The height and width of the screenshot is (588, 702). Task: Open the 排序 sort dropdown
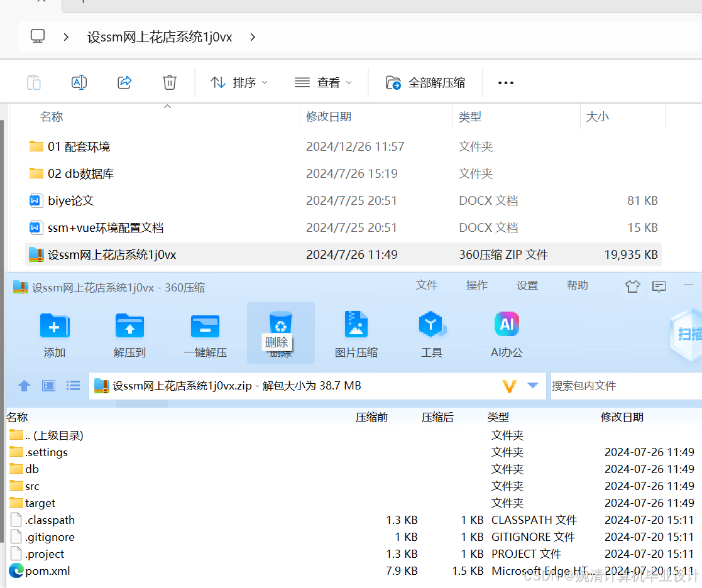pyautogui.click(x=239, y=82)
